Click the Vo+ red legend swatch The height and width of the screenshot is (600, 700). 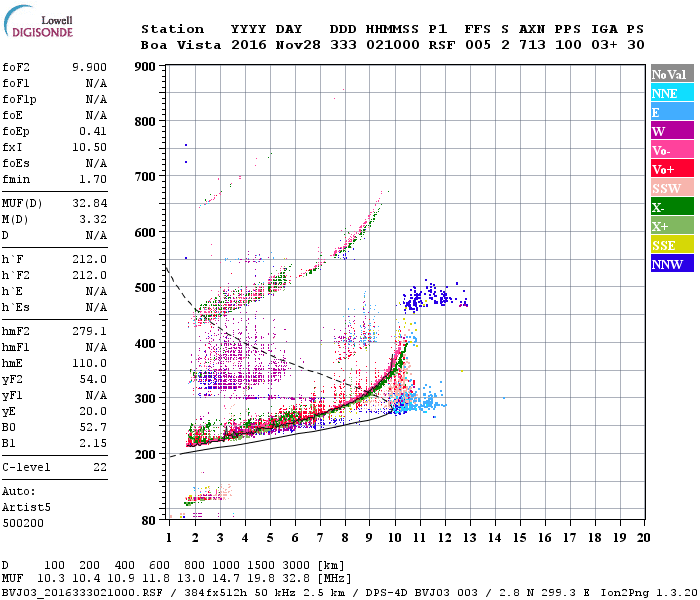(672, 169)
